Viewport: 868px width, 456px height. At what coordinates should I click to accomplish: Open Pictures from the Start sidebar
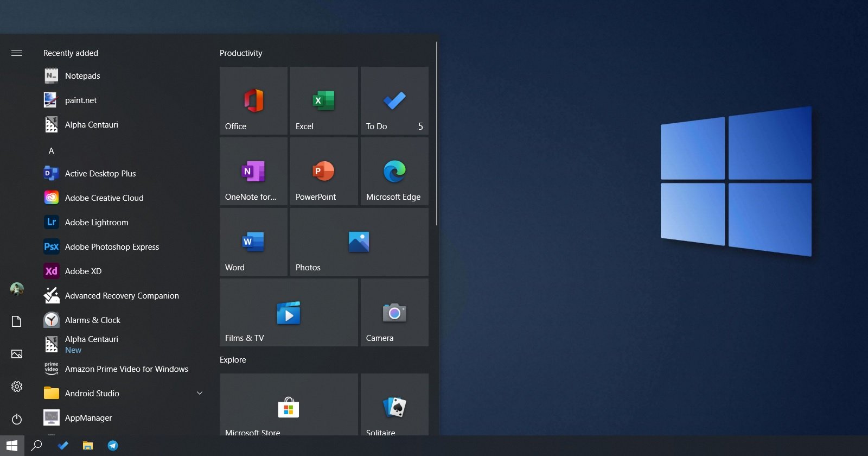[x=17, y=354]
